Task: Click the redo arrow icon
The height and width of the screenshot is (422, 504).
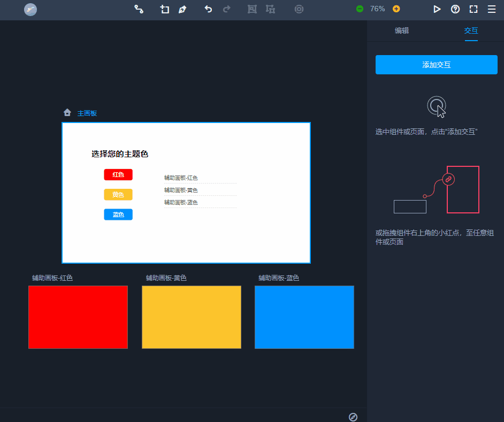Action: [x=227, y=9]
